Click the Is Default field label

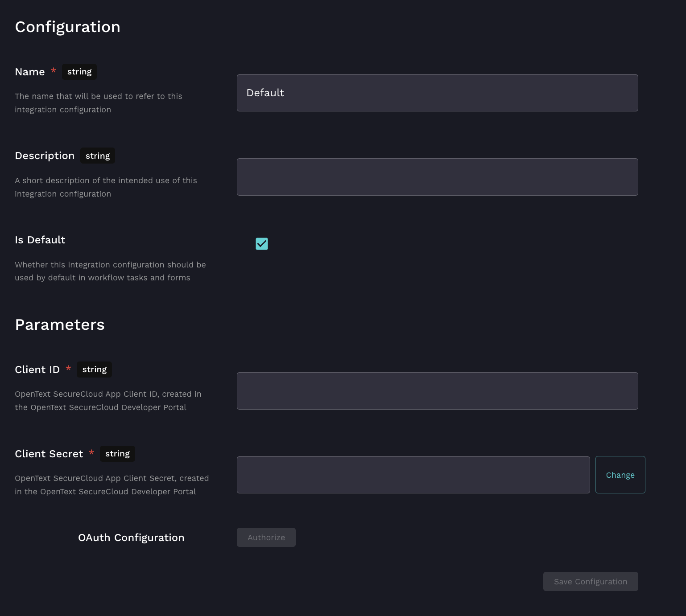[x=40, y=240]
